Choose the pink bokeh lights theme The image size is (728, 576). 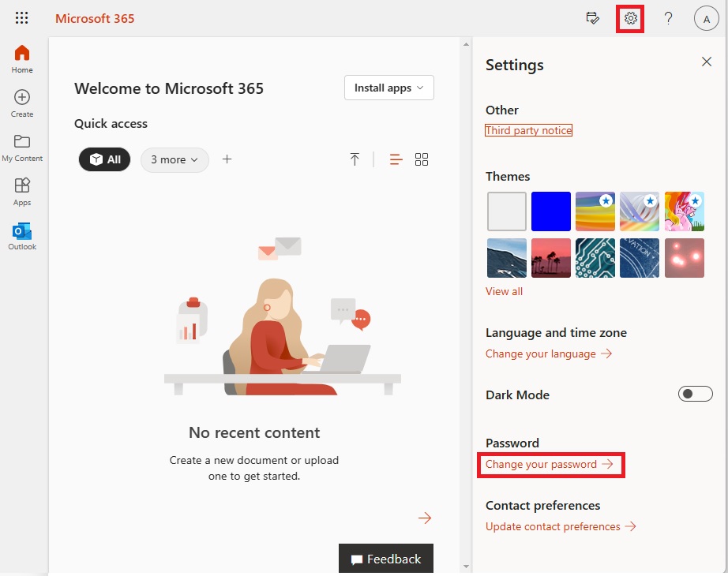coord(685,258)
